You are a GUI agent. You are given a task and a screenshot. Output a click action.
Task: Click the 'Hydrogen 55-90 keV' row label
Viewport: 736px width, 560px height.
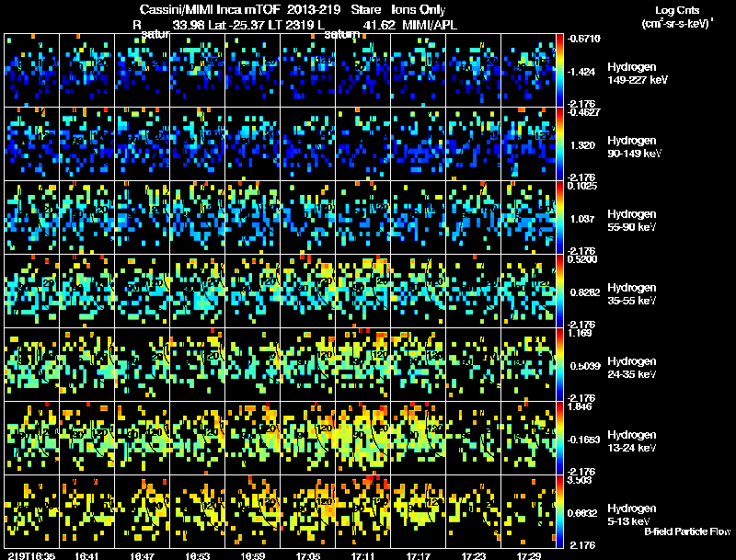[632, 221]
